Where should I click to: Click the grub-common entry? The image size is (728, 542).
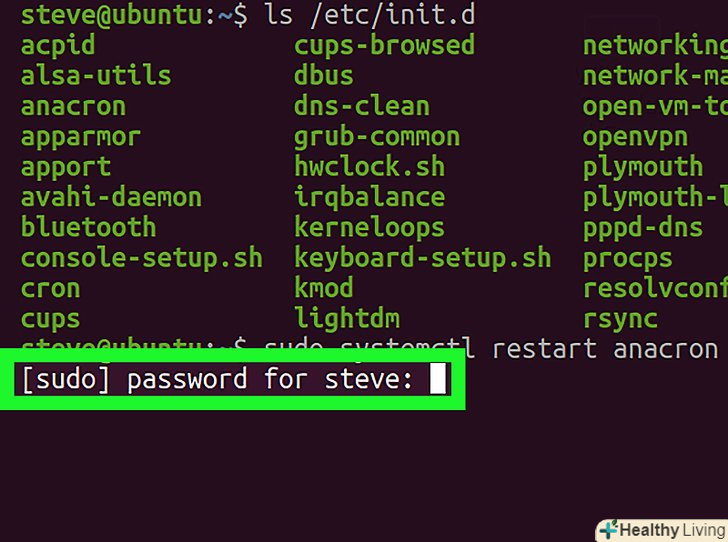point(377,137)
